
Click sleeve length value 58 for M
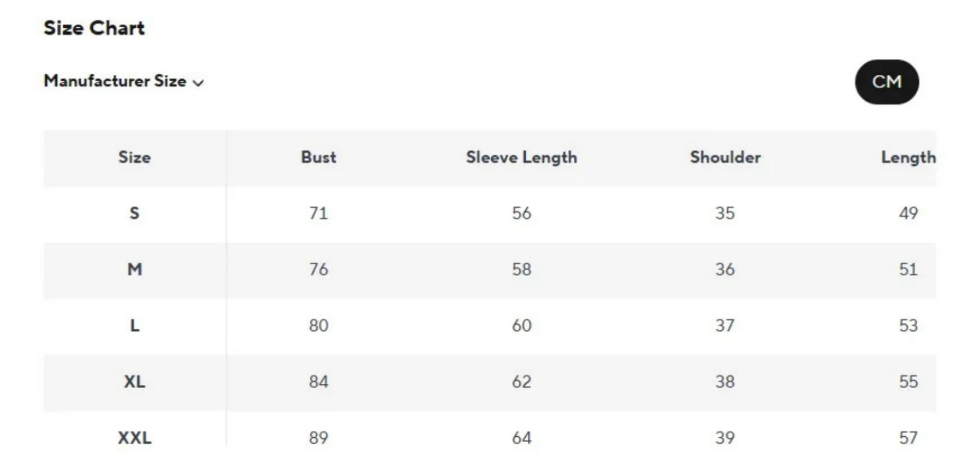(521, 269)
